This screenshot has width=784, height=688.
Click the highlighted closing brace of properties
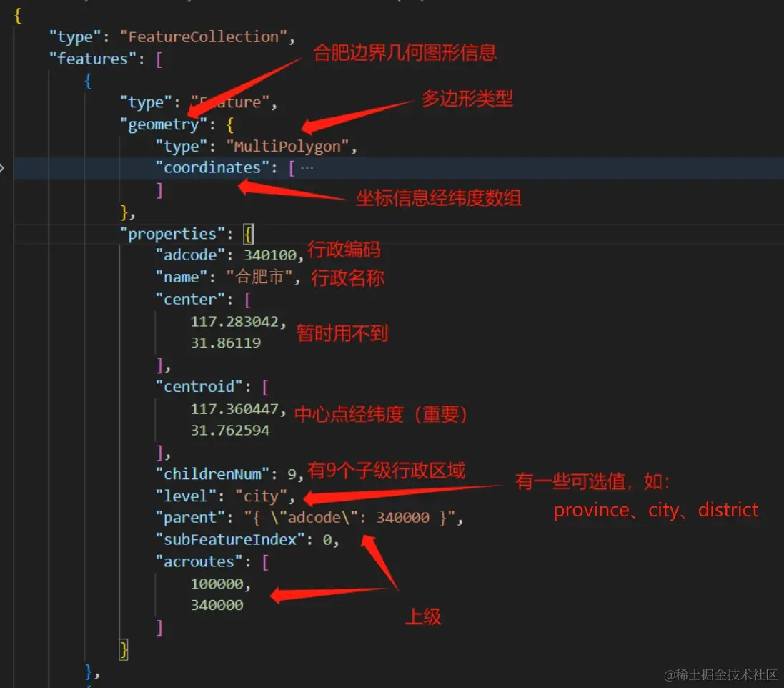pyautogui.click(x=124, y=649)
